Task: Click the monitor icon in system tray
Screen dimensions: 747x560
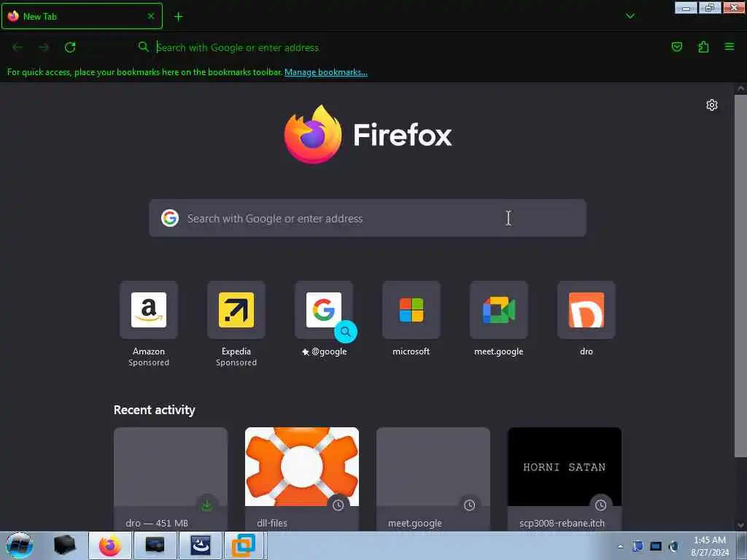Action: [x=656, y=546]
